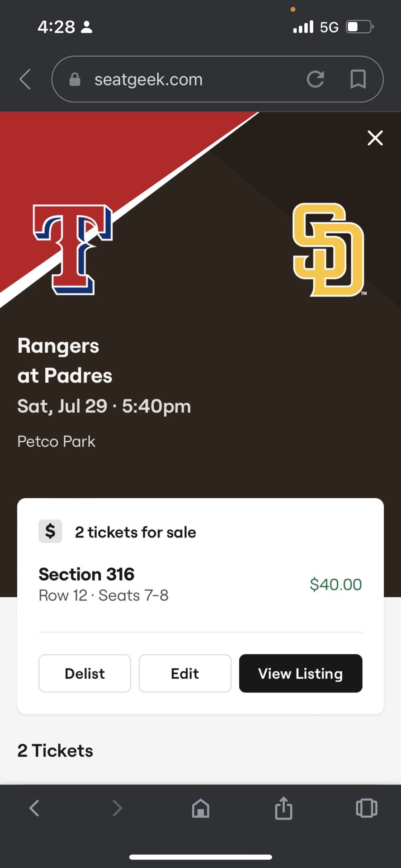Close the event overlay with the X
401x868 pixels.
tap(375, 138)
